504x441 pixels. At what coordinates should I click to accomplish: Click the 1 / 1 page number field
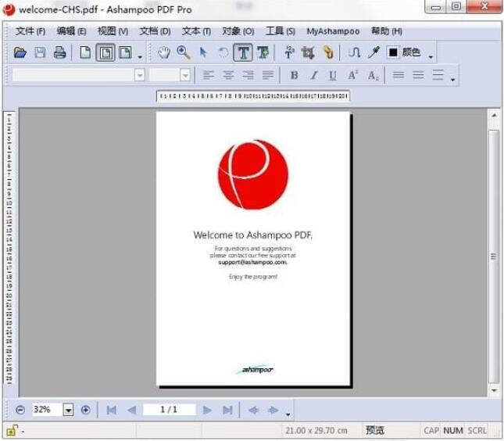(x=168, y=410)
